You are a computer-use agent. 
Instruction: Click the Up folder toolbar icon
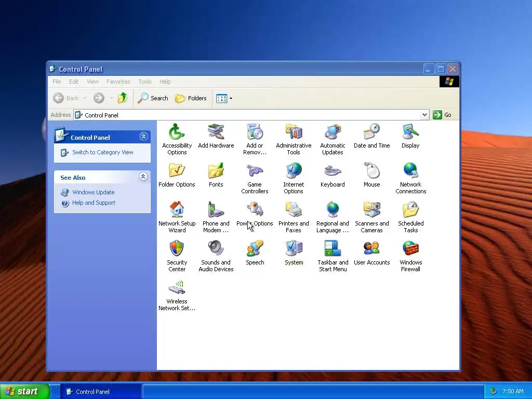point(123,98)
